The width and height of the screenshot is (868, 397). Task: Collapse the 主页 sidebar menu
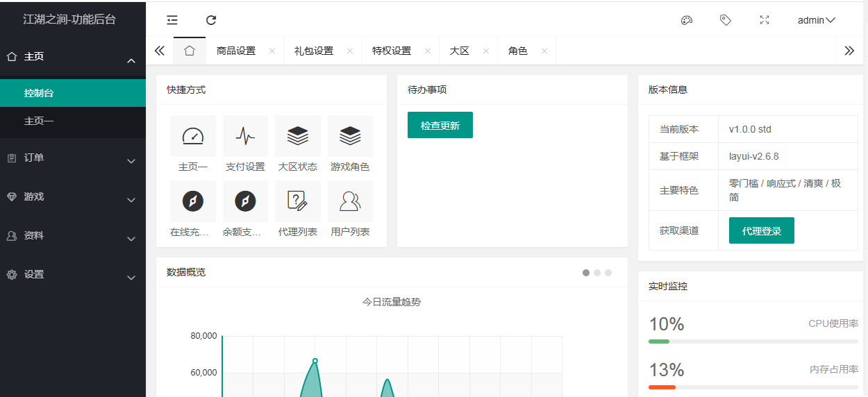click(x=73, y=57)
